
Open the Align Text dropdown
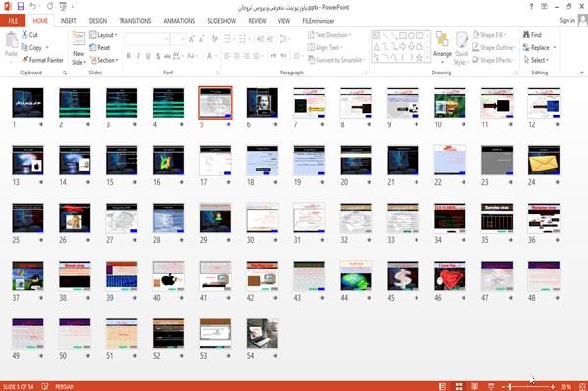[x=324, y=48]
